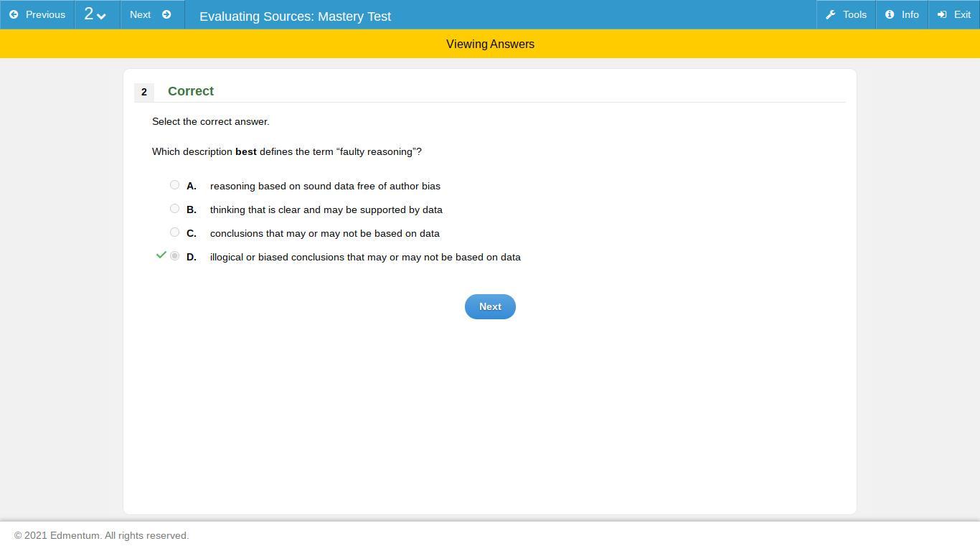Exit the mastery test
Image resolution: width=980 pixels, height=551 pixels.
pos(954,14)
